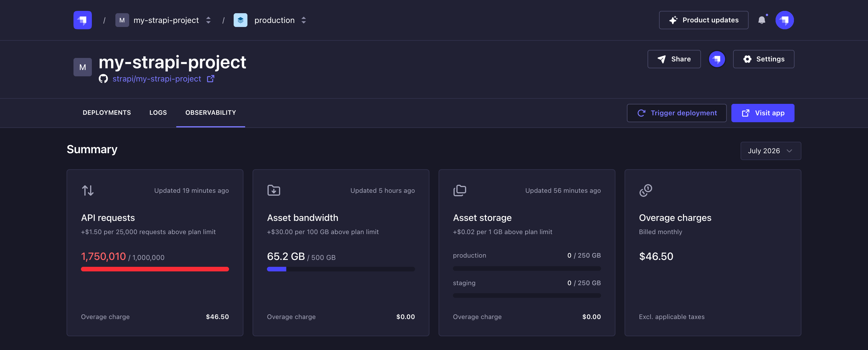
Task: Click the Overage charges coins icon
Action: (x=646, y=190)
